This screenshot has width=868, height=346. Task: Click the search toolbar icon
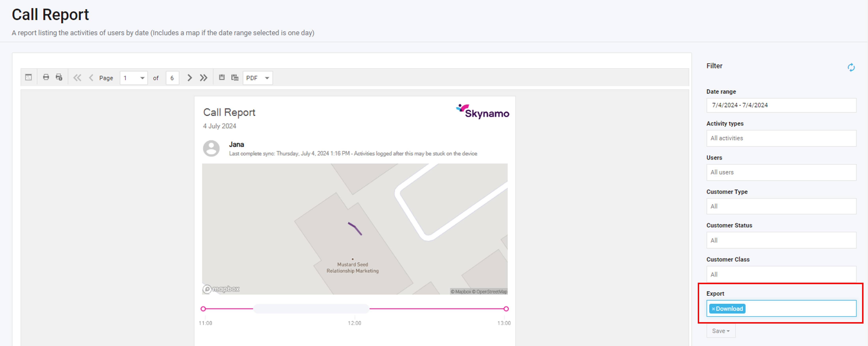29,77
